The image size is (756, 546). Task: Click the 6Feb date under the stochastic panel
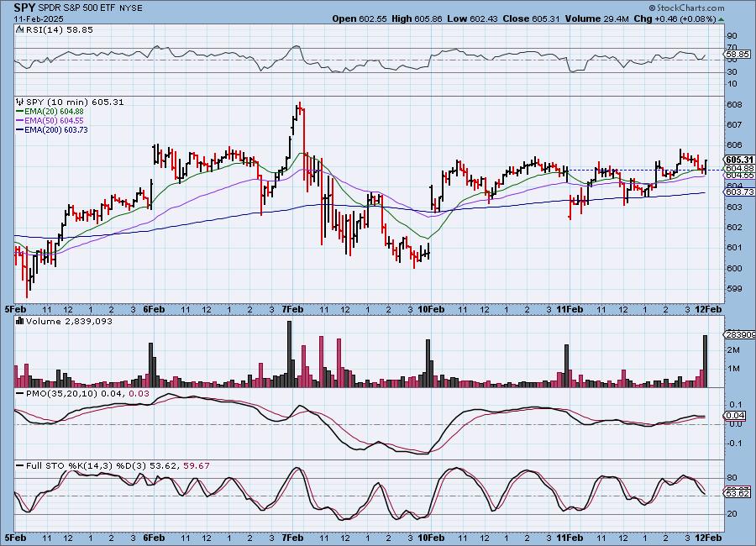(155, 538)
